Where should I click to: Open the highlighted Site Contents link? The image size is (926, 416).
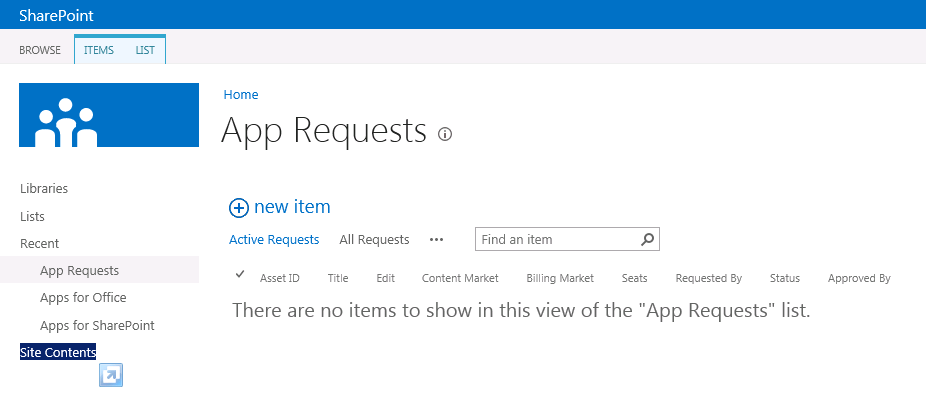pos(58,352)
